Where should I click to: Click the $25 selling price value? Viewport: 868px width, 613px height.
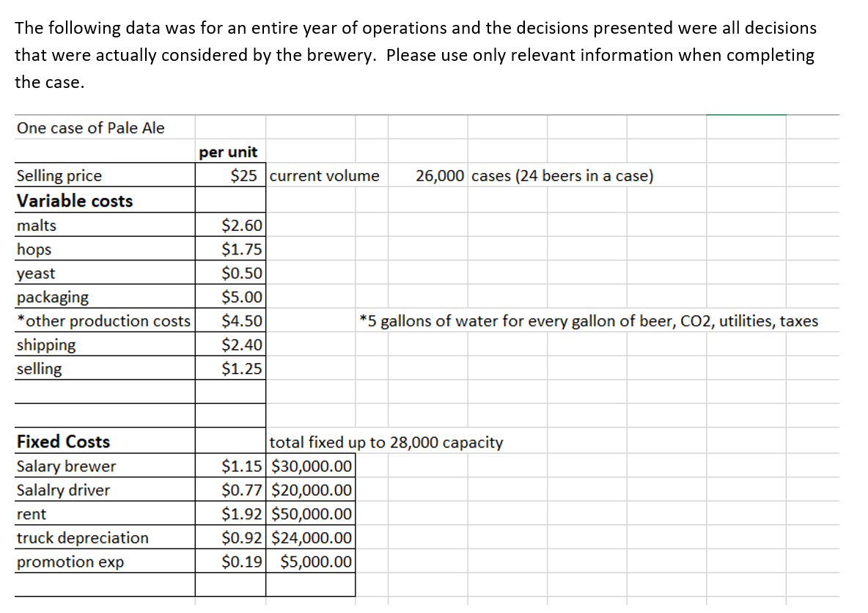[x=243, y=175]
